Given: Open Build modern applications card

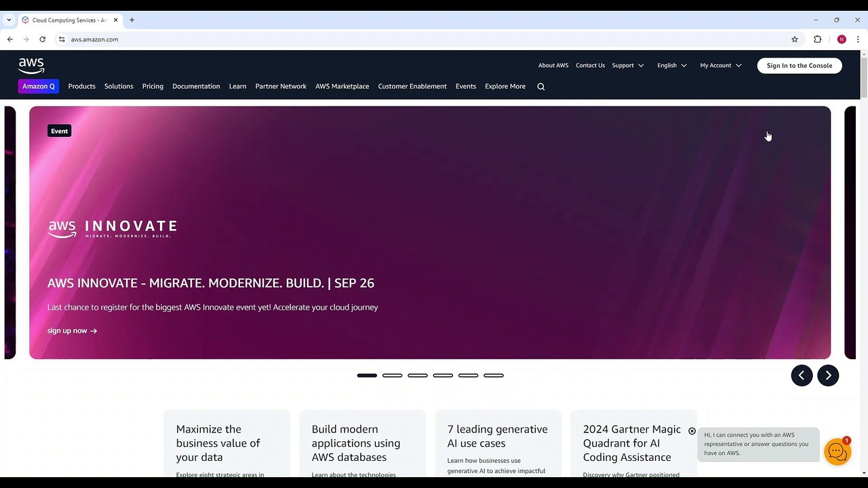Looking at the screenshot, I should pos(363,444).
